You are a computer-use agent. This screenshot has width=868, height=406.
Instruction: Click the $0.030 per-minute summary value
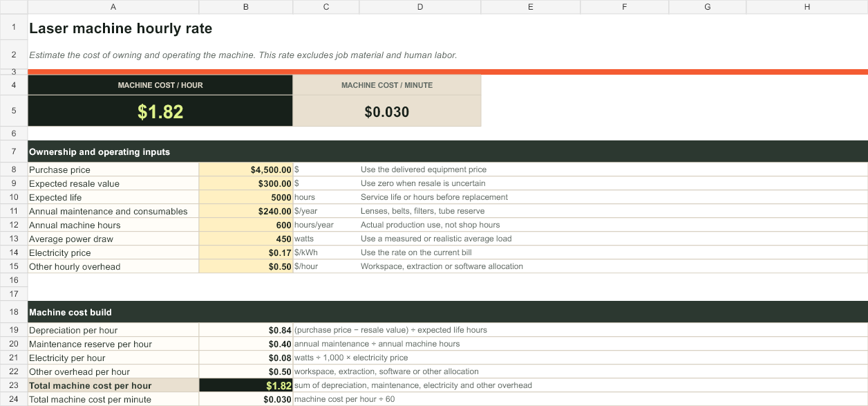pyautogui.click(x=387, y=111)
